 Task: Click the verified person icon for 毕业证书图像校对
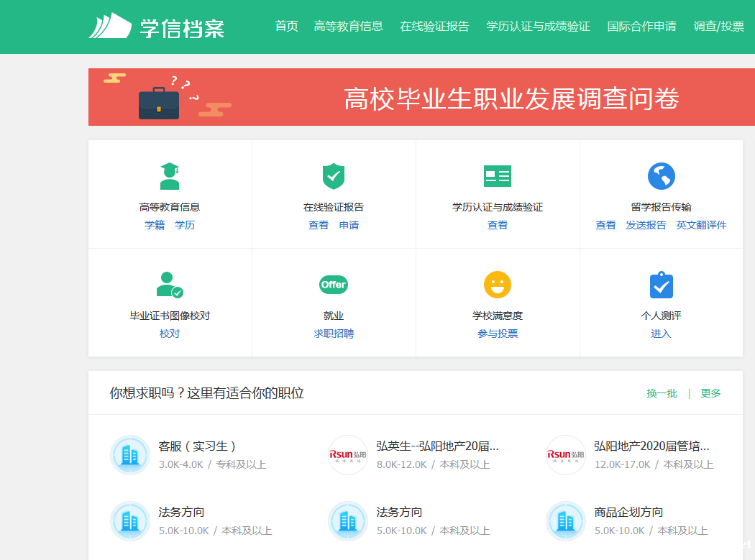(170, 285)
